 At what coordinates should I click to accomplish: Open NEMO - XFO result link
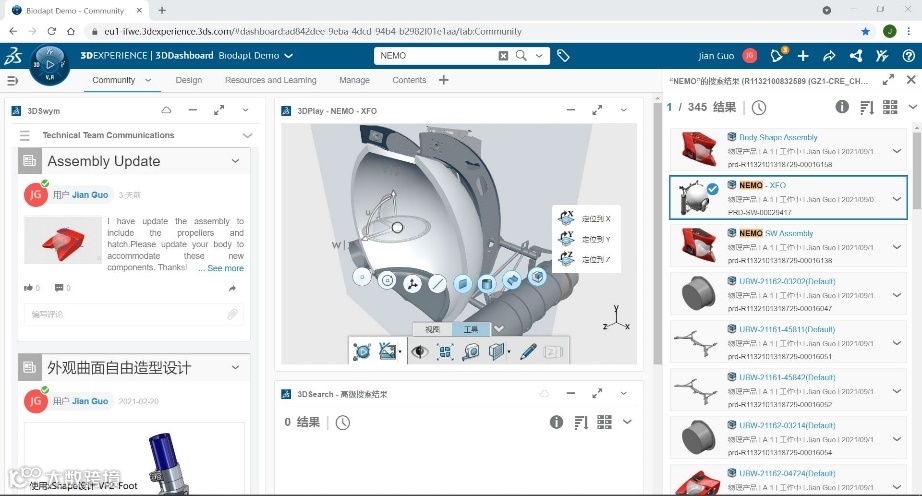pos(762,185)
